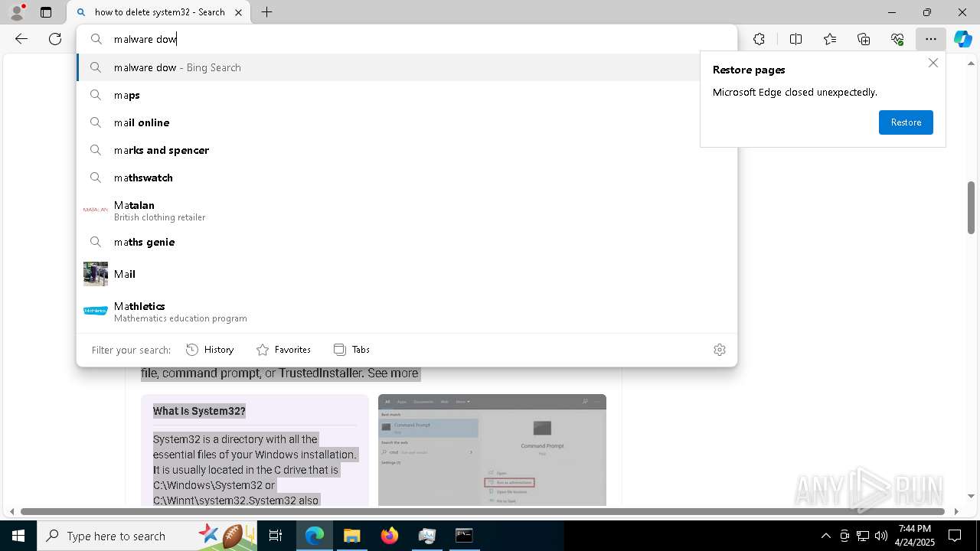Open Task View on taskbar
980x551 pixels.
tap(276, 536)
